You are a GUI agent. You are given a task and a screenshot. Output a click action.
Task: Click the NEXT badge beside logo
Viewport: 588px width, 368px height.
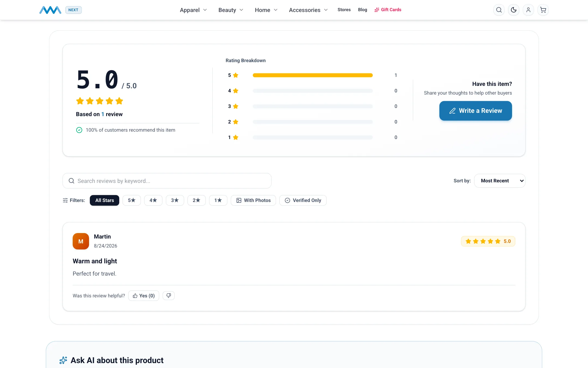[x=73, y=10]
